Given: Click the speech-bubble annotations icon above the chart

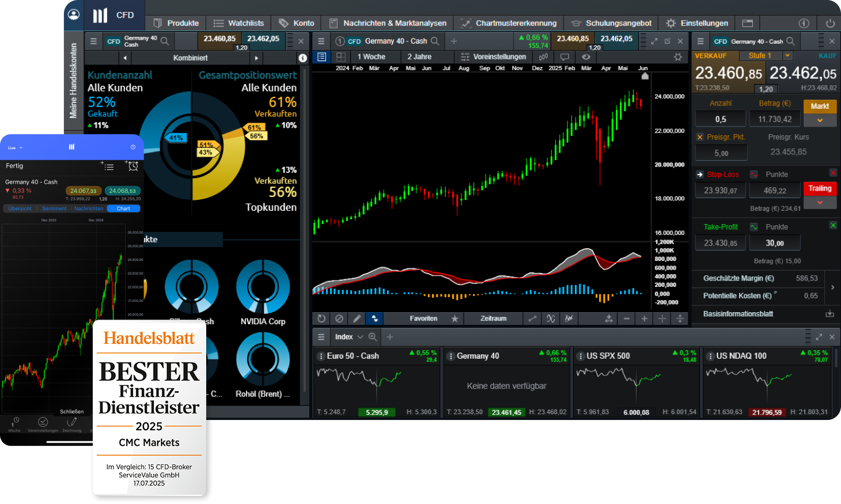Looking at the screenshot, I should [x=565, y=56].
